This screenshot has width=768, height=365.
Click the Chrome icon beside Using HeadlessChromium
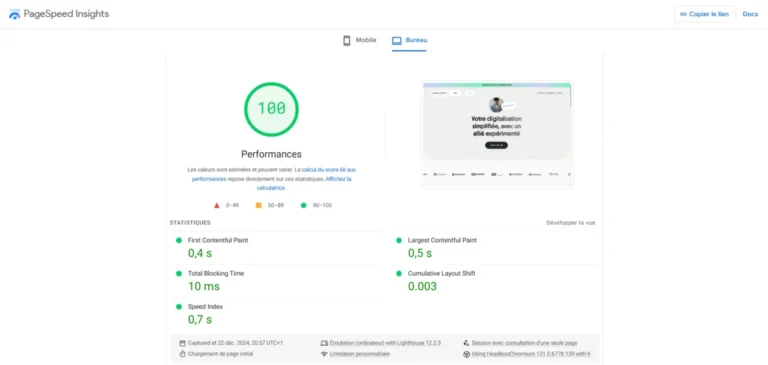(466, 354)
